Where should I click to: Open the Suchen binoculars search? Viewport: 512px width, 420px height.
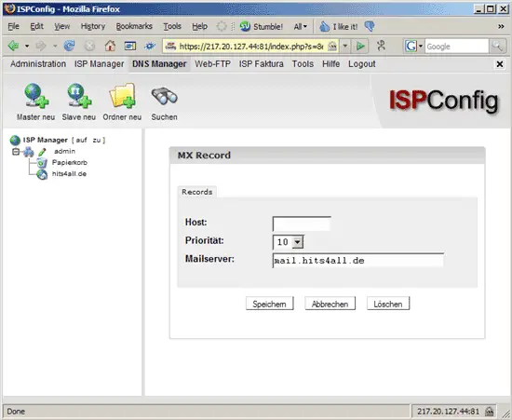click(164, 96)
